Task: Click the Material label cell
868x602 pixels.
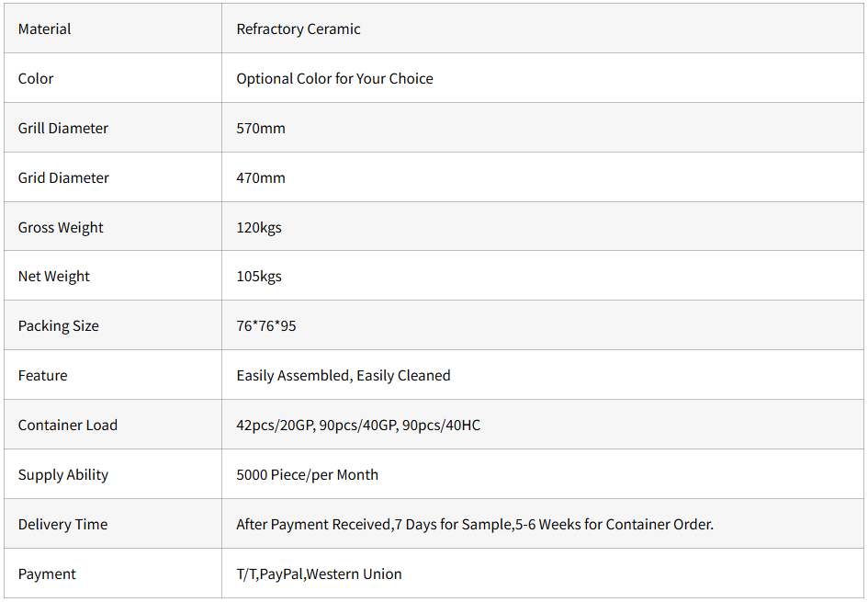Action: [x=44, y=28]
